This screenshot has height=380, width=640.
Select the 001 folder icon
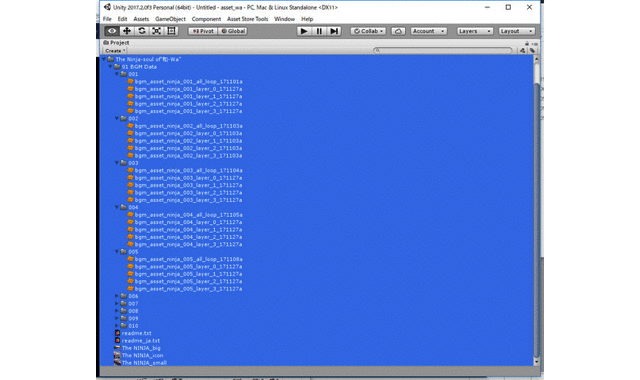click(x=124, y=74)
